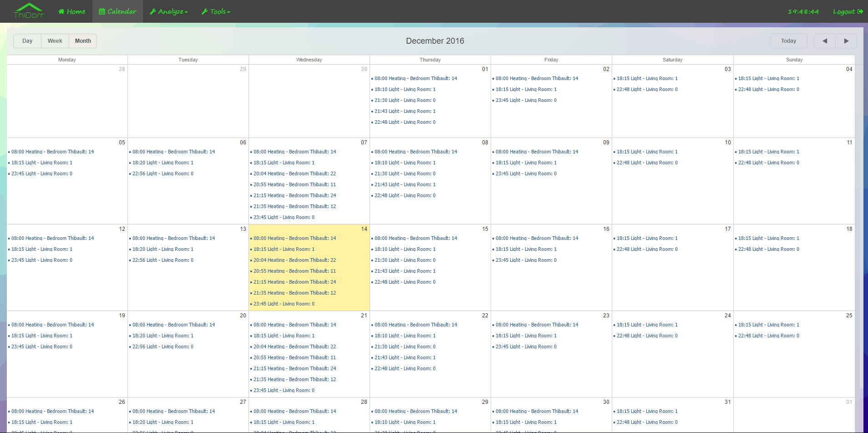868x433 pixels.
Task: Click the 18:15 Light event on December 3
Action: tap(647, 78)
